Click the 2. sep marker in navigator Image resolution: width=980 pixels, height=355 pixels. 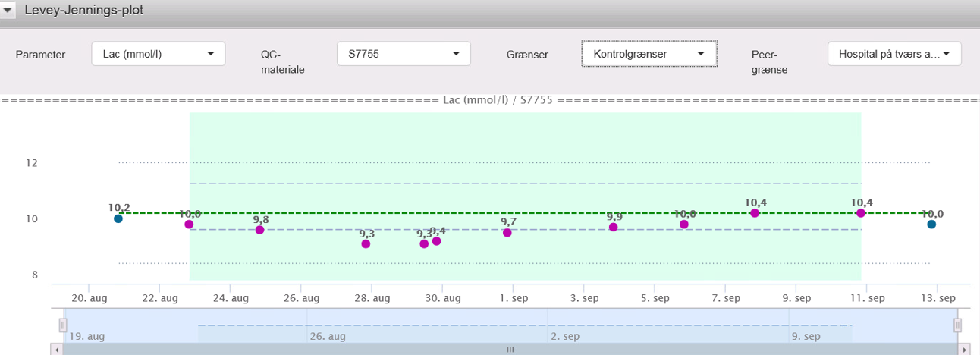point(565,336)
